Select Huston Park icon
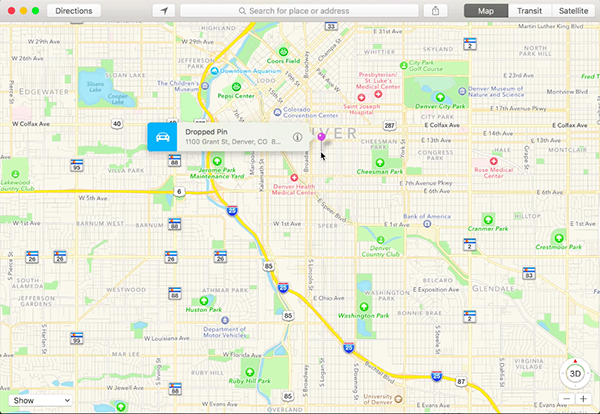 [204, 301]
